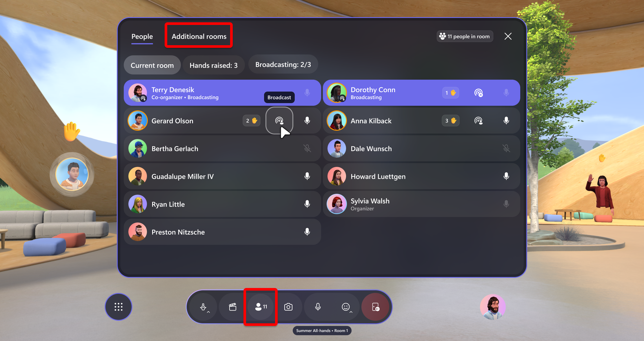Click the Hands raised filter button
Viewport: 644px width, 341px height.
point(214,65)
